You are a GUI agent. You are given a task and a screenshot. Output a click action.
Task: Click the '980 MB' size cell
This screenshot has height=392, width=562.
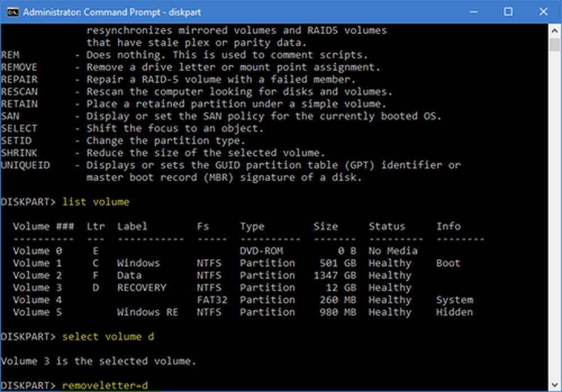338,312
